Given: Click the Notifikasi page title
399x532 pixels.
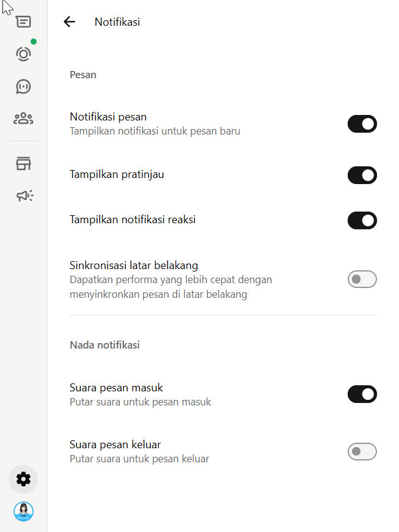Looking at the screenshot, I should (117, 22).
